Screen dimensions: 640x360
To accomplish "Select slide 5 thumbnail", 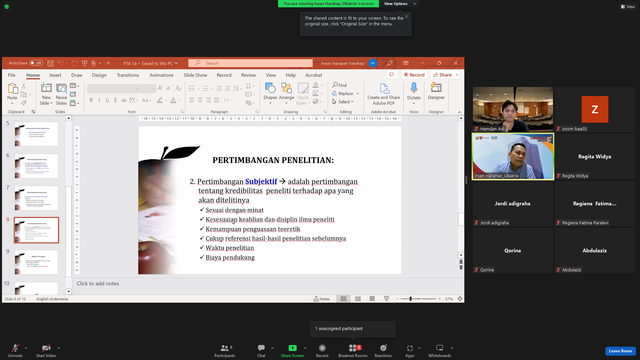I will (36, 134).
